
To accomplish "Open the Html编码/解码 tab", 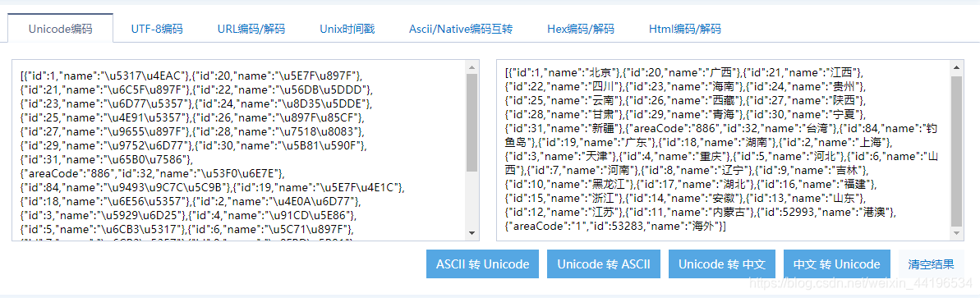I will click(x=684, y=28).
